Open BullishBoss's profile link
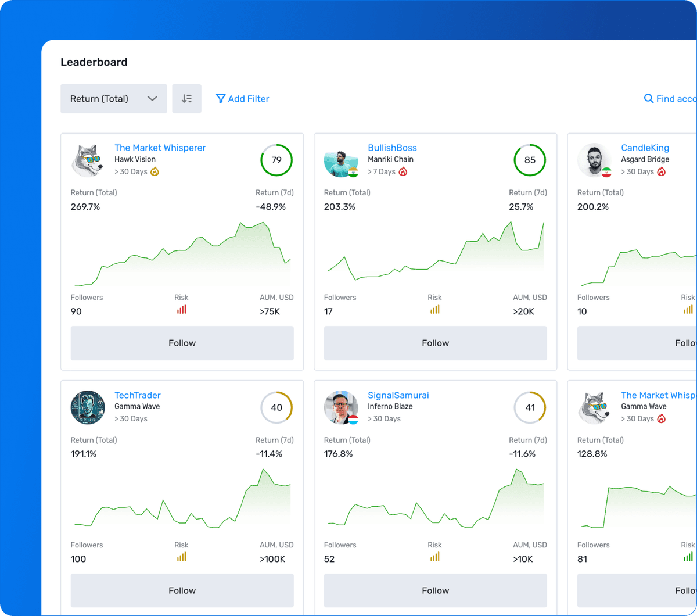697x616 pixels. pos(392,148)
